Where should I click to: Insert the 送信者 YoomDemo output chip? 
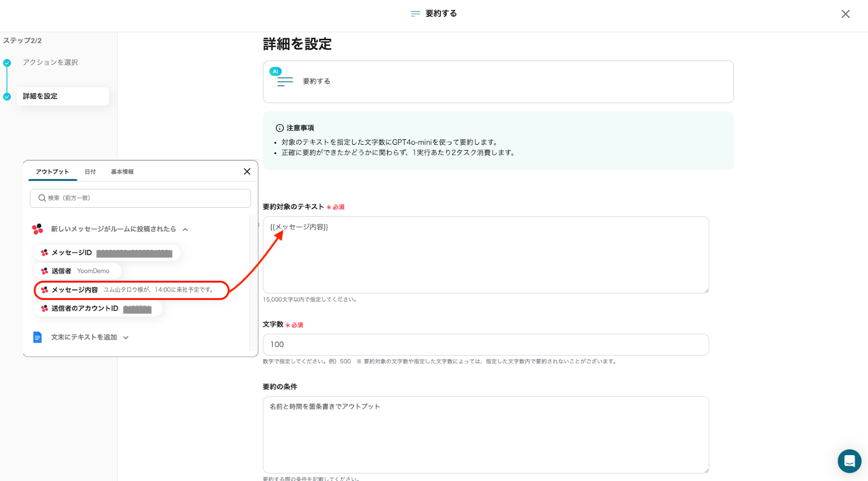[x=78, y=271]
